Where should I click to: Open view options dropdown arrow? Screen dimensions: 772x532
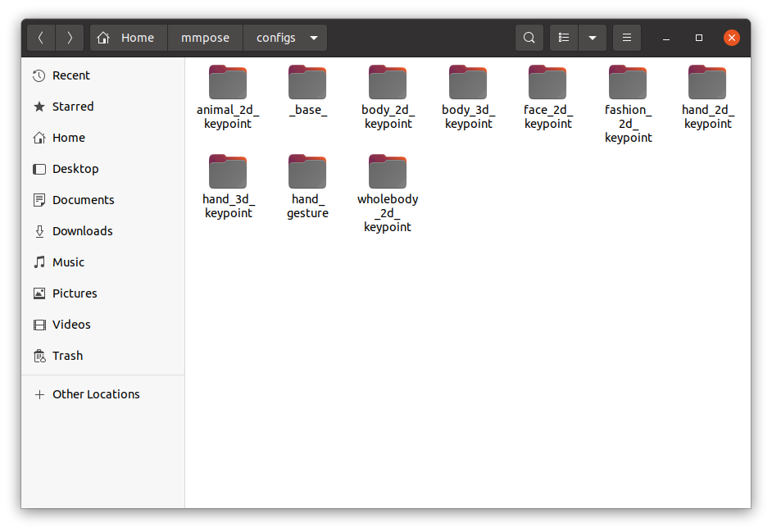[x=593, y=38]
